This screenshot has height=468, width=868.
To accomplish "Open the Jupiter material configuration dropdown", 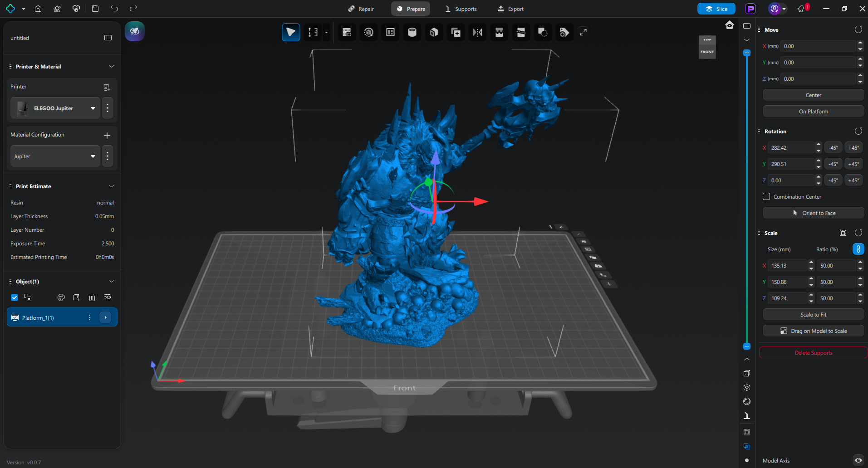I will (55, 156).
